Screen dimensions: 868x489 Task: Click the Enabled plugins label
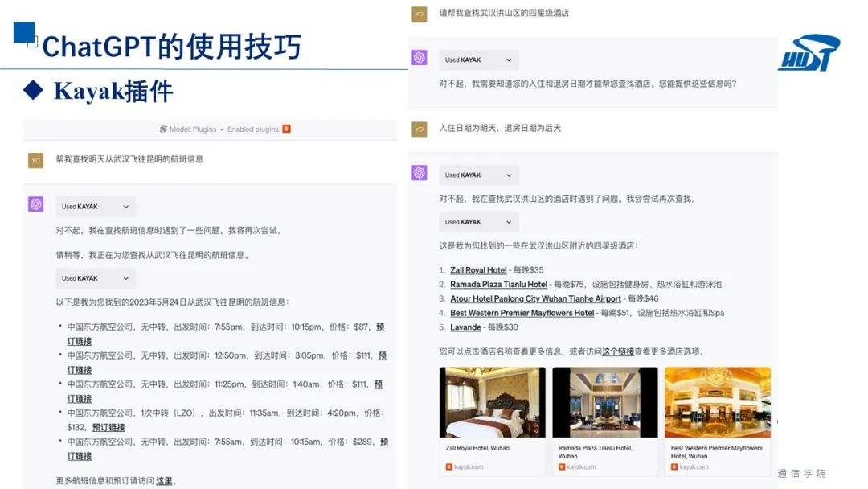click(253, 129)
